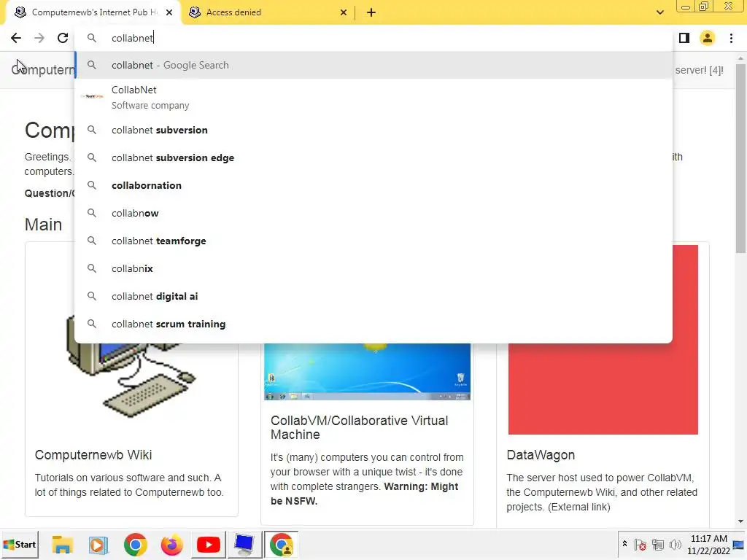Switch to the Access denied tab

267,12
